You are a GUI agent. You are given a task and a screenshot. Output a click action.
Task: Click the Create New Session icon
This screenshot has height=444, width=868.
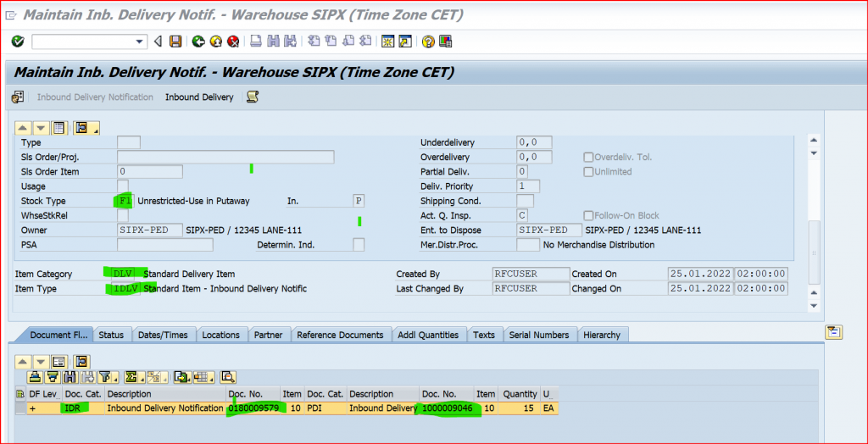coord(388,42)
